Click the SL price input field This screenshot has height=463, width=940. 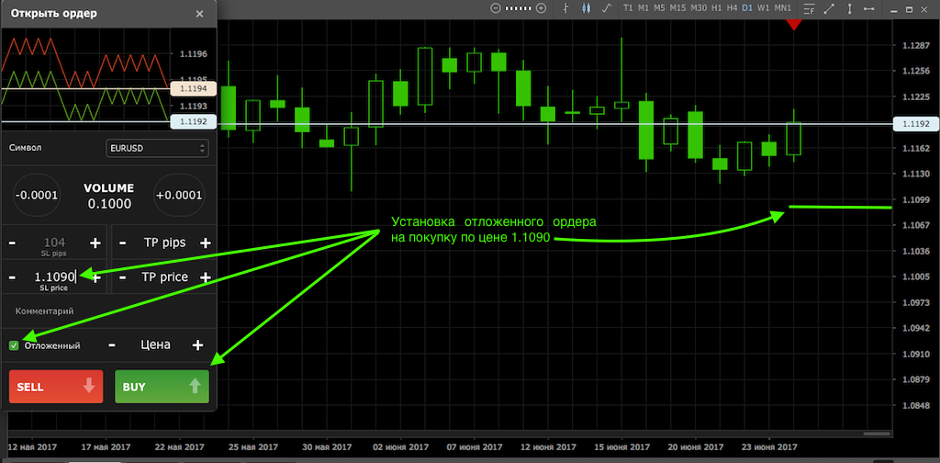pyautogui.click(x=54, y=277)
